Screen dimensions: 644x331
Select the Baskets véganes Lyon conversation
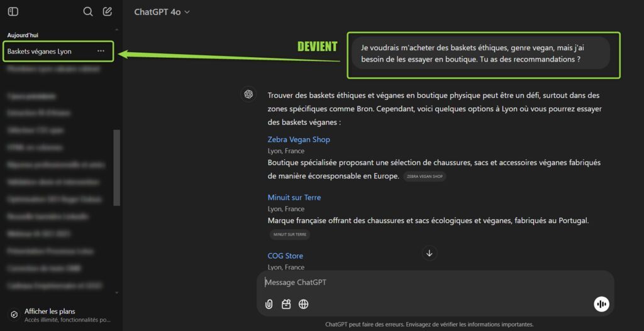coord(58,52)
